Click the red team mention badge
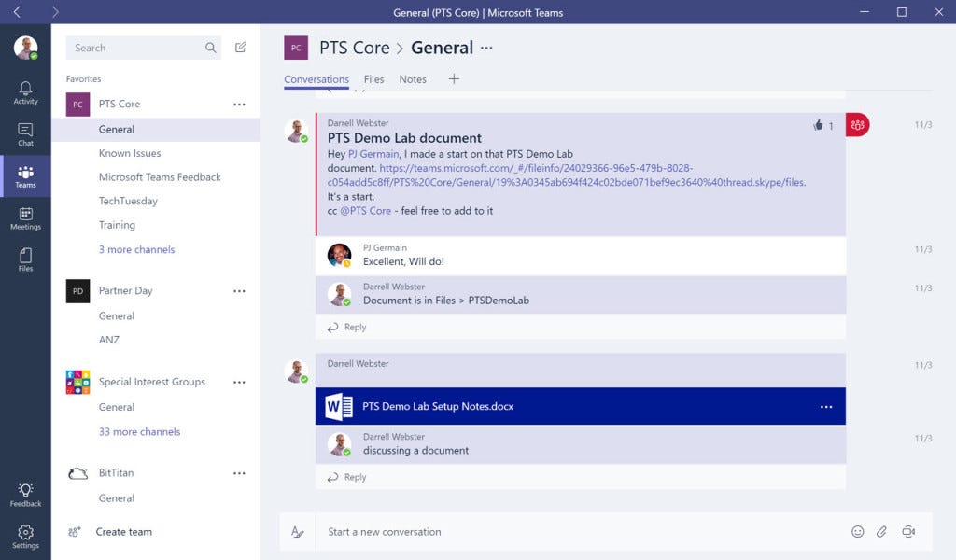Viewport: 956px width, 560px height. coord(857,125)
